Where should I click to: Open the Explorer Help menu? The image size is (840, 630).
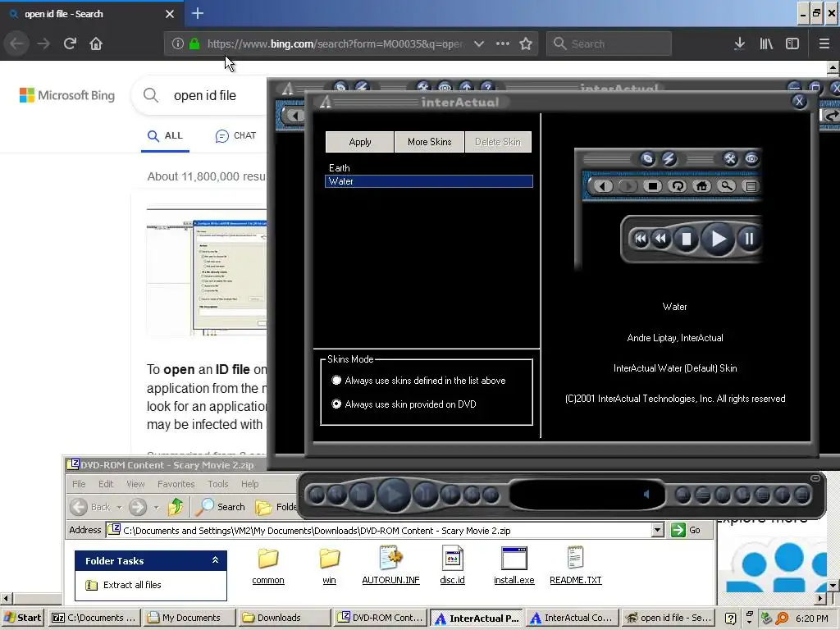coord(249,484)
